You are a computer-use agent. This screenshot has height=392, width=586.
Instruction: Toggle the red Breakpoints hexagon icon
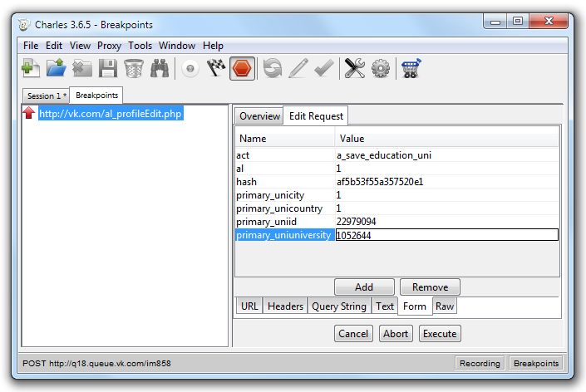tap(242, 69)
